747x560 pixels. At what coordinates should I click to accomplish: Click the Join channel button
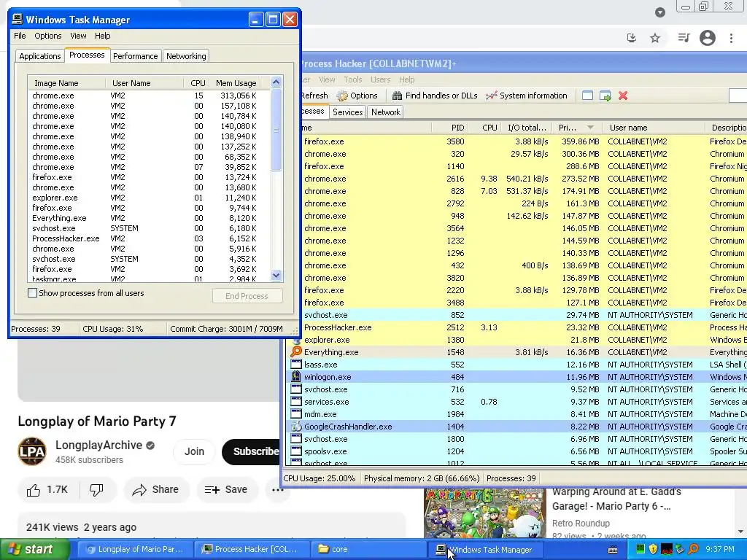pos(194,451)
